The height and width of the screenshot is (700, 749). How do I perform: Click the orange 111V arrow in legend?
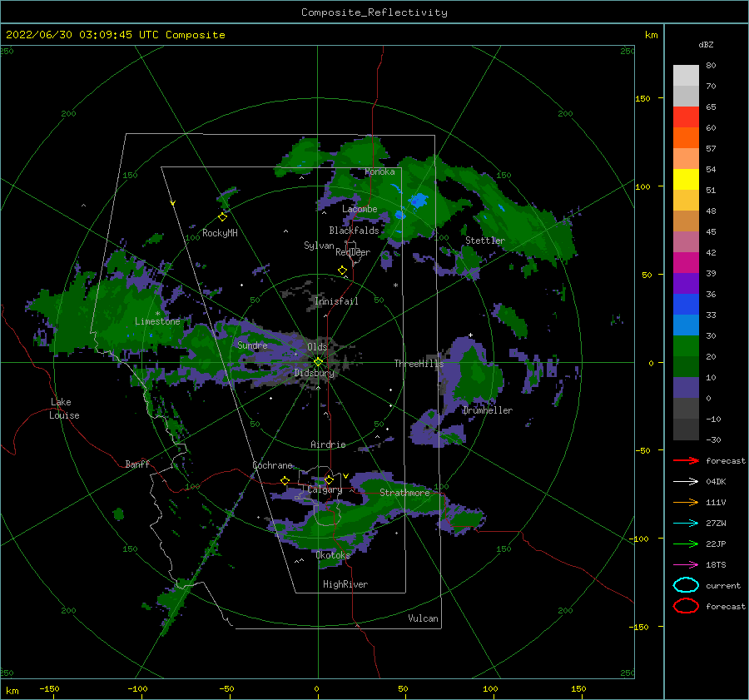(686, 502)
